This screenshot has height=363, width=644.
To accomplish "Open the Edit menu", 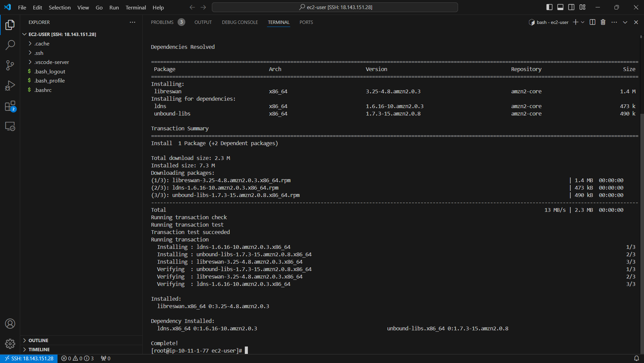I will (x=37, y=7).
